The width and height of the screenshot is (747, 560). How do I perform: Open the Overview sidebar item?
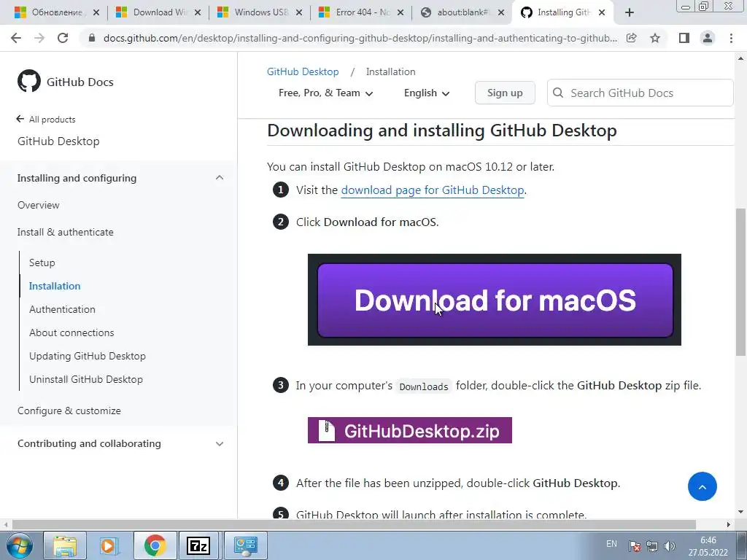coord(39,205)
